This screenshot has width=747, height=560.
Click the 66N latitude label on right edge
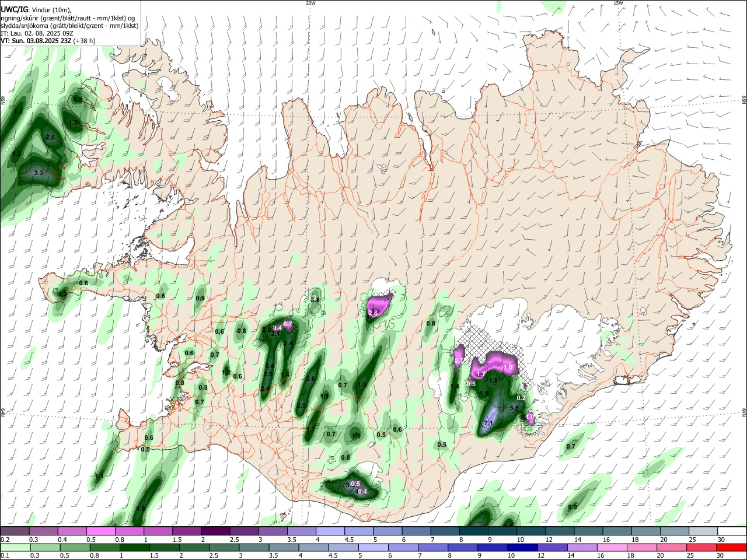click(744, 101)
